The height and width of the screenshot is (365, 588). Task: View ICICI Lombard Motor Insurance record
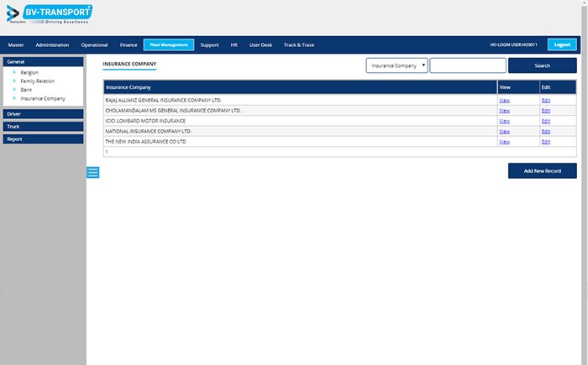[504, 121]
